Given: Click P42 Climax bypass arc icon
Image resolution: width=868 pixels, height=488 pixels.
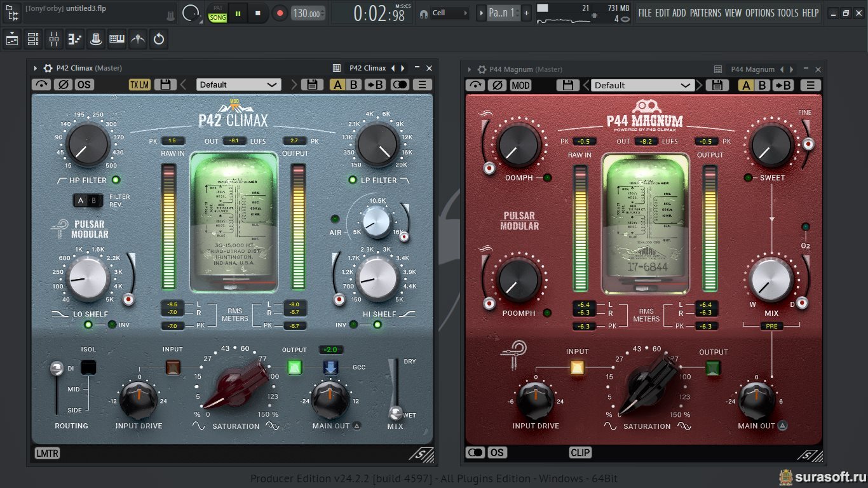Looking at the screenshot, I should (x=41, y=85).
